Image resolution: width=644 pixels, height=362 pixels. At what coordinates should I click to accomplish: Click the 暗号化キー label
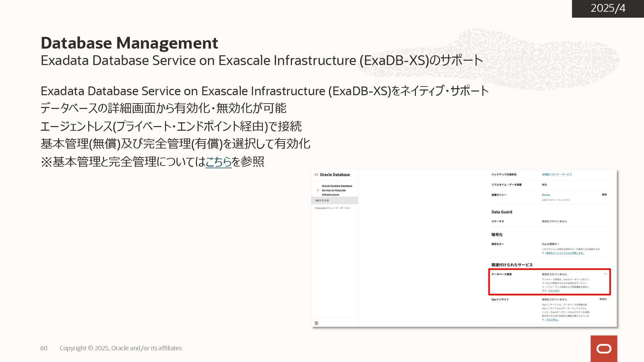tap(497, 244)
